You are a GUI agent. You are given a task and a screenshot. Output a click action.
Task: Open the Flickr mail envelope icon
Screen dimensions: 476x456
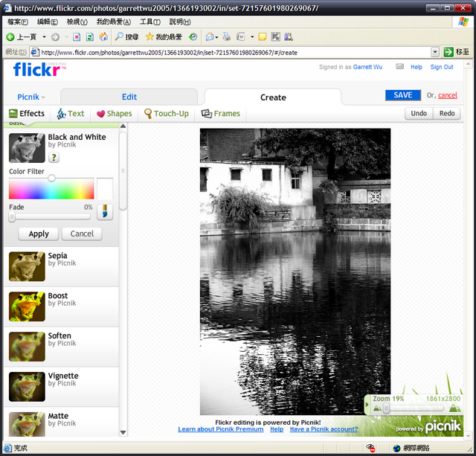coord(399,66)
